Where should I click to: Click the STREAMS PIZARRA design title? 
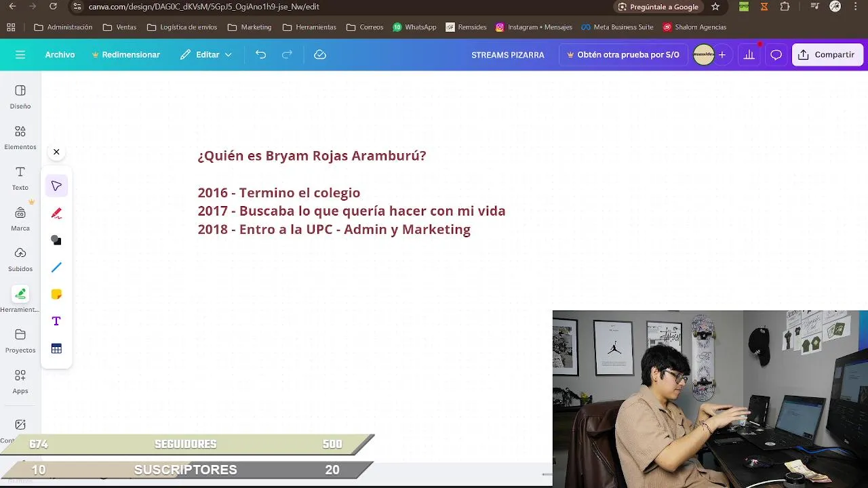508,55
